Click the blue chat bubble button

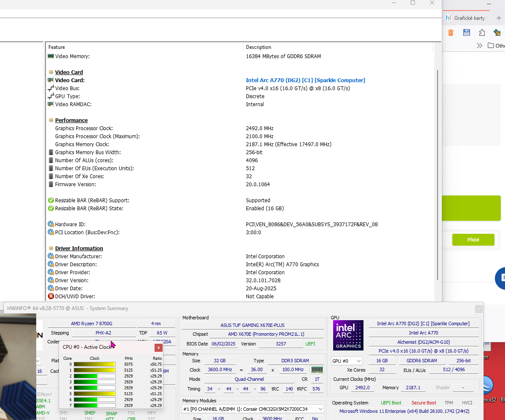point(501,278)
